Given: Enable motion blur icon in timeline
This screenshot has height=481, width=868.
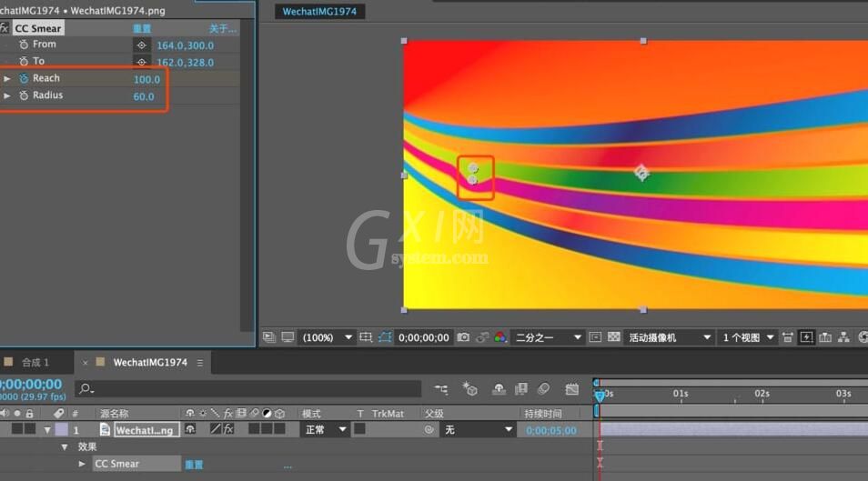Looking at the screenshot, I should click(543, 389).
